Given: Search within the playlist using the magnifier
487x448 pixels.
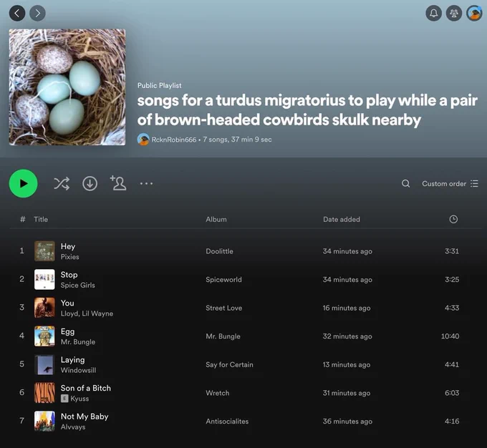Looking at the screenshot, I should click(405, 183).
